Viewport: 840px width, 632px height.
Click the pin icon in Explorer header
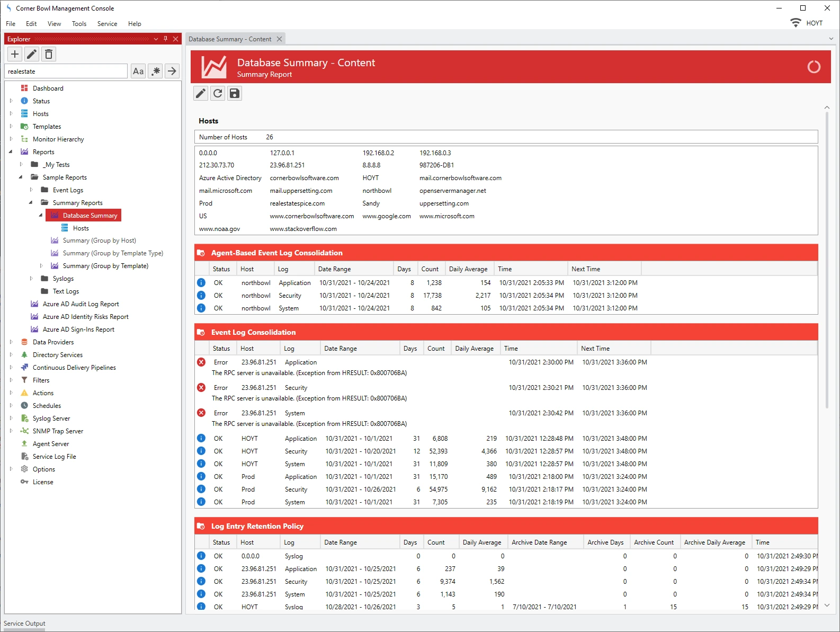[166, 39]
